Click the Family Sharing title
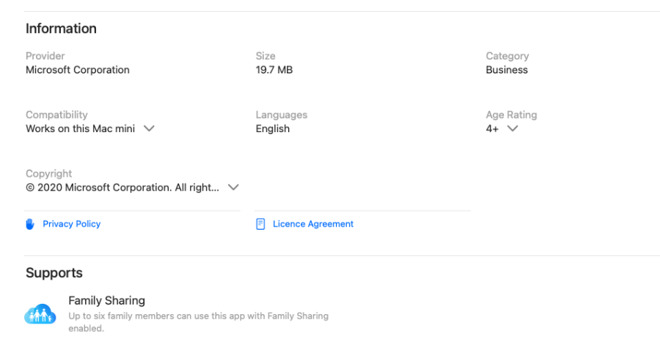660x364 pixels. (x=107, y=300)
